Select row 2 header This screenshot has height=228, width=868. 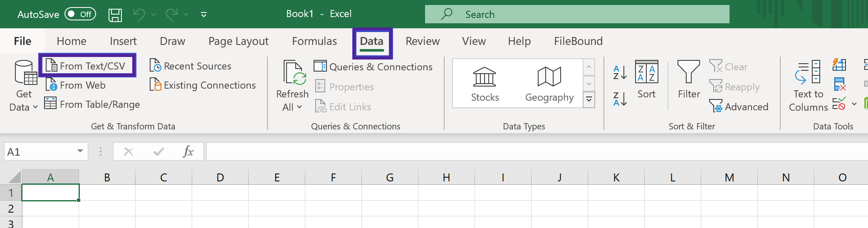(x=11, y=208)
